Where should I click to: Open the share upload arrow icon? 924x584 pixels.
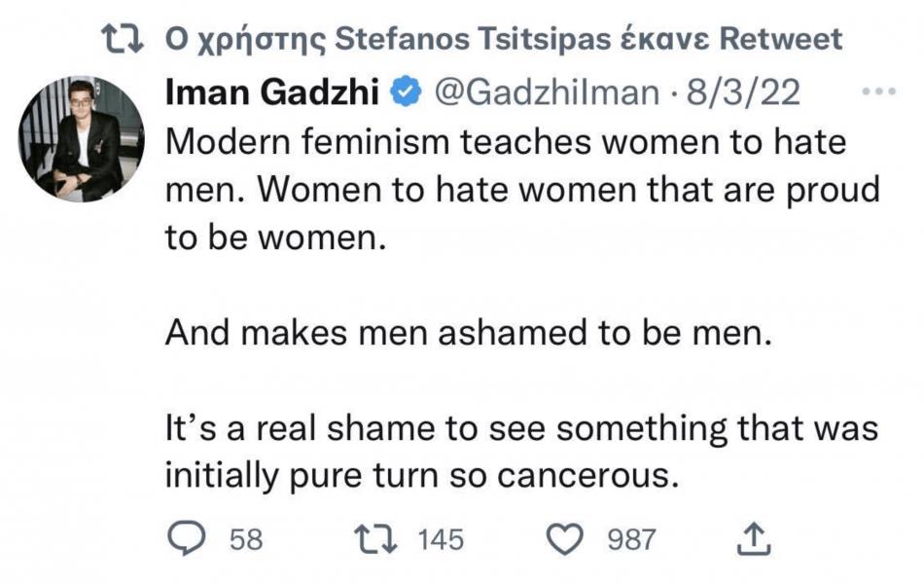point(754,538)
